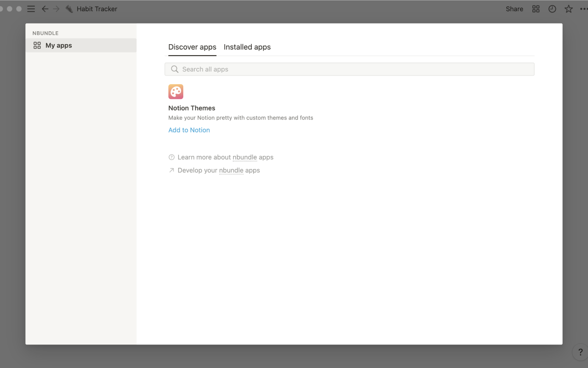The width and height of the screenshot is (588, 368).
Task: Open the help question mark button
Action: click(x=580, y=352)
